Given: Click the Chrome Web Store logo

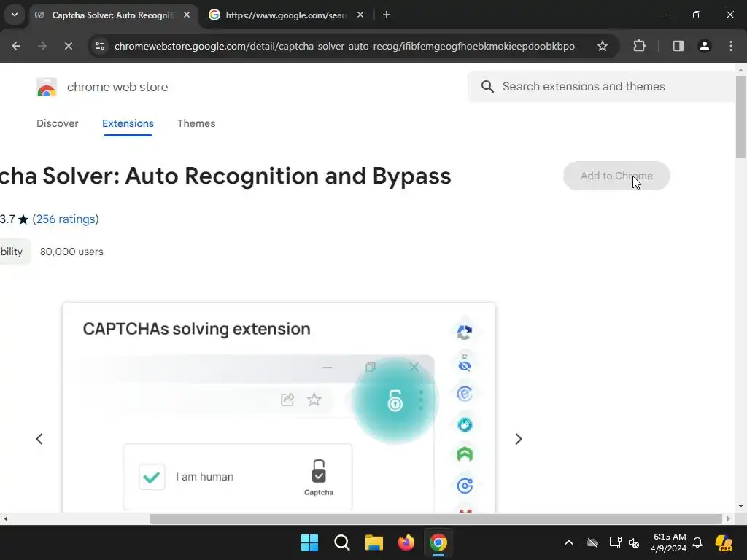Looking at the screenshot, I should [x=47, y=87].
